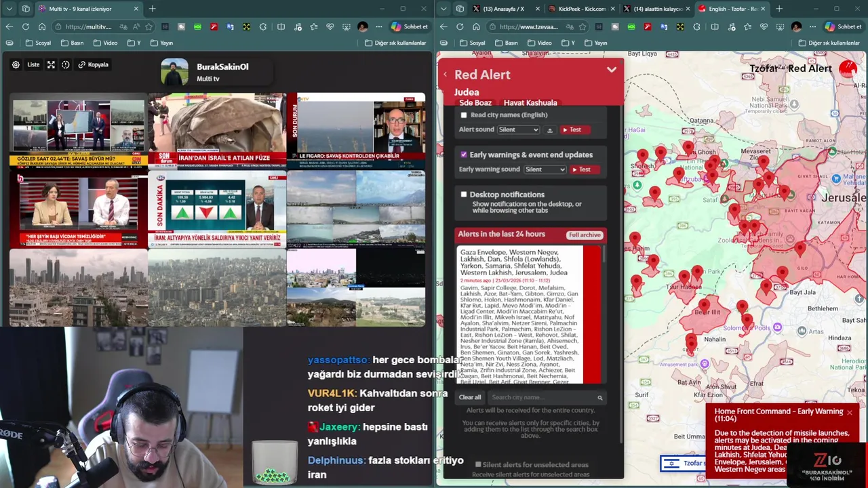
Task: Open the Video bookmarks folder in left browser
Action: click(105, 43)
